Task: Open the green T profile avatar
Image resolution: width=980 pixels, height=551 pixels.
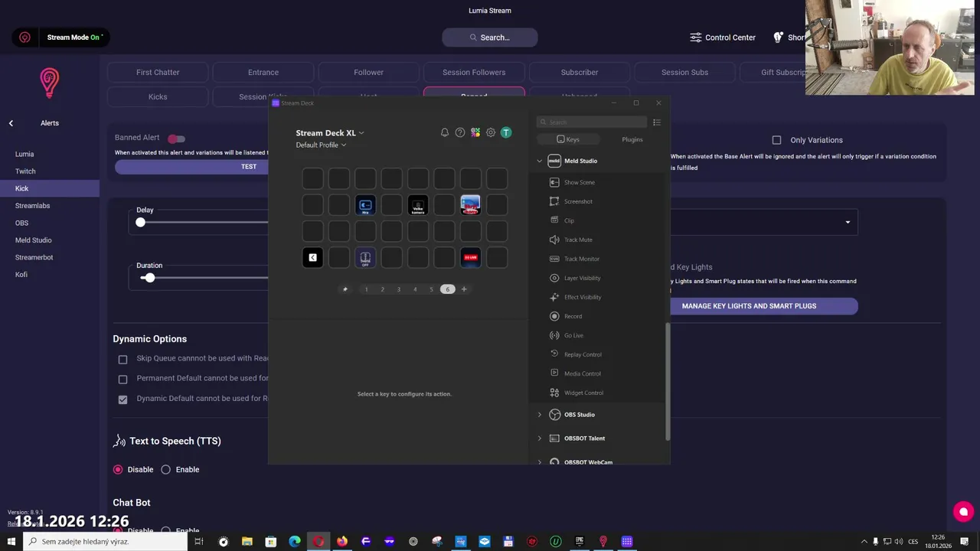Action: point(506,132)
